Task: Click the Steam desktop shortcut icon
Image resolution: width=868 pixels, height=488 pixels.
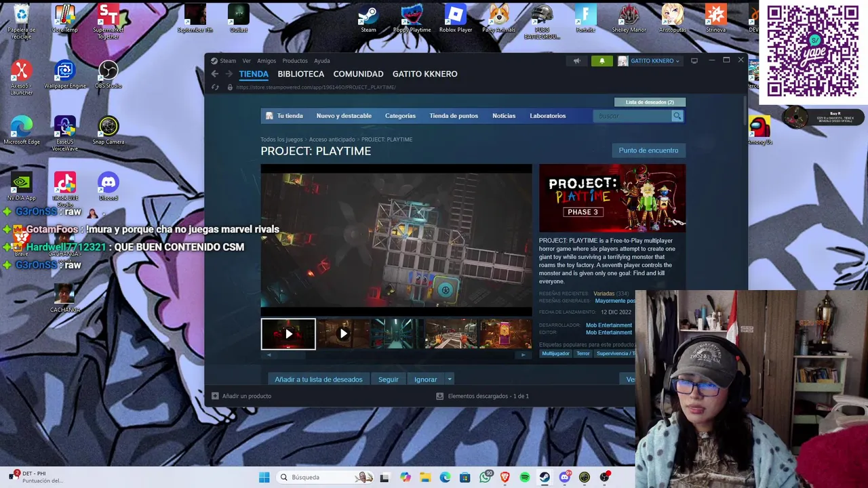Action: click(368, 18)
